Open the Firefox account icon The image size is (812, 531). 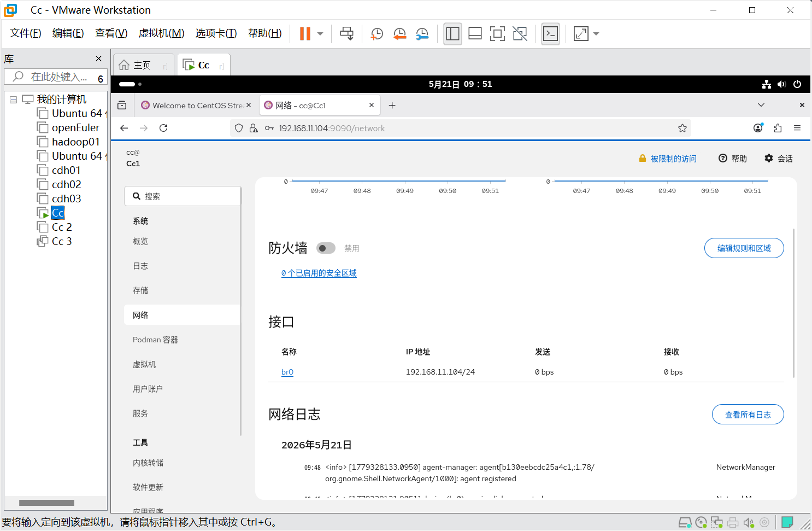pyautogui.click(x=758, y=128)
